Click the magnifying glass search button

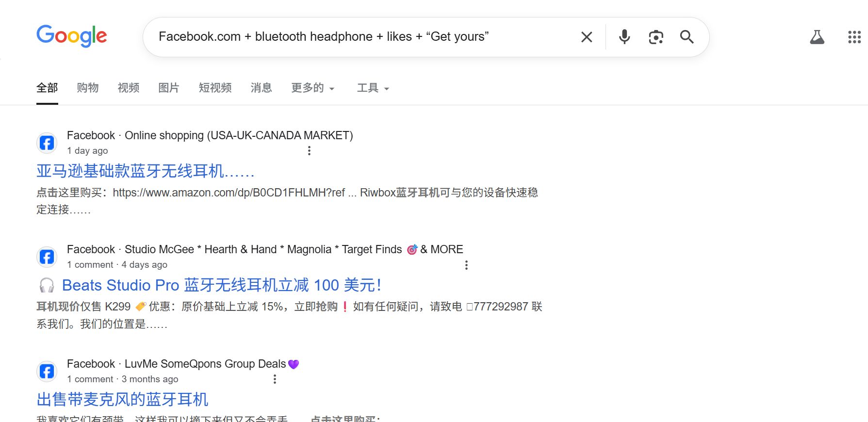(x=687, y=37)
